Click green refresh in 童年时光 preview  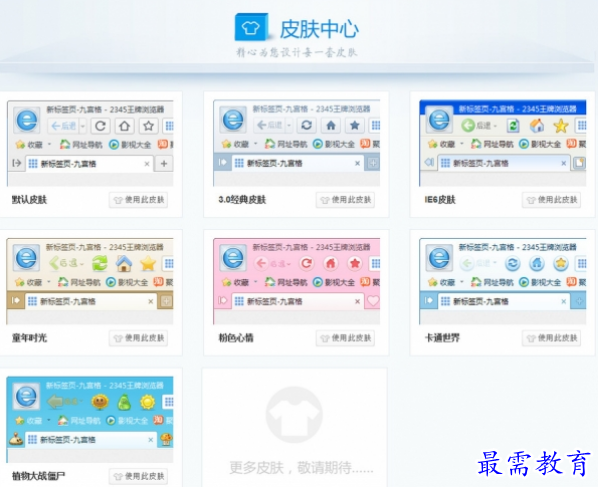[100, 263]
